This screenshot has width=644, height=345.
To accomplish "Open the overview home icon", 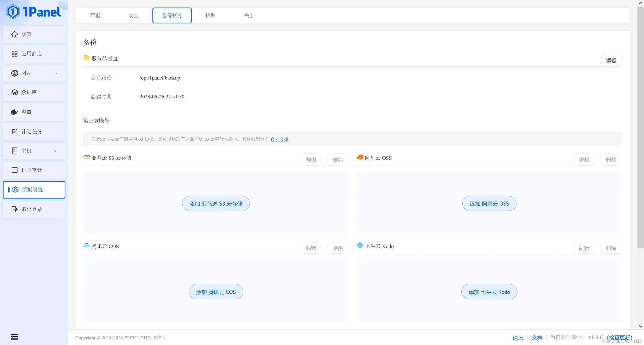I will (15, 34).
